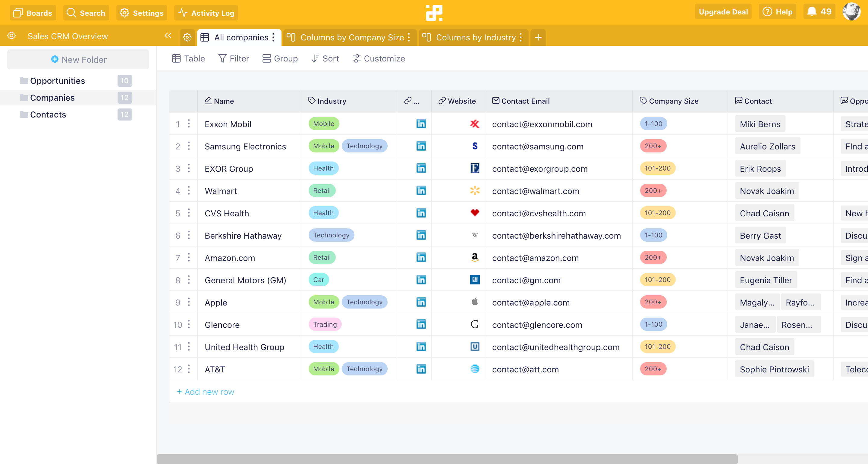This screenshot has width=868, height=464.
Task: Open the Opportunities folder
Action: coord(78,81)
